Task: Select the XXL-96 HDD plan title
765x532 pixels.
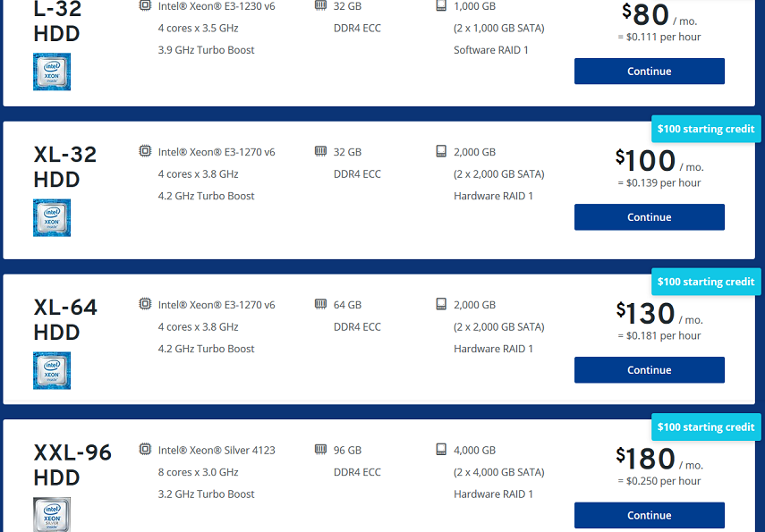Action: click(72, 465)
